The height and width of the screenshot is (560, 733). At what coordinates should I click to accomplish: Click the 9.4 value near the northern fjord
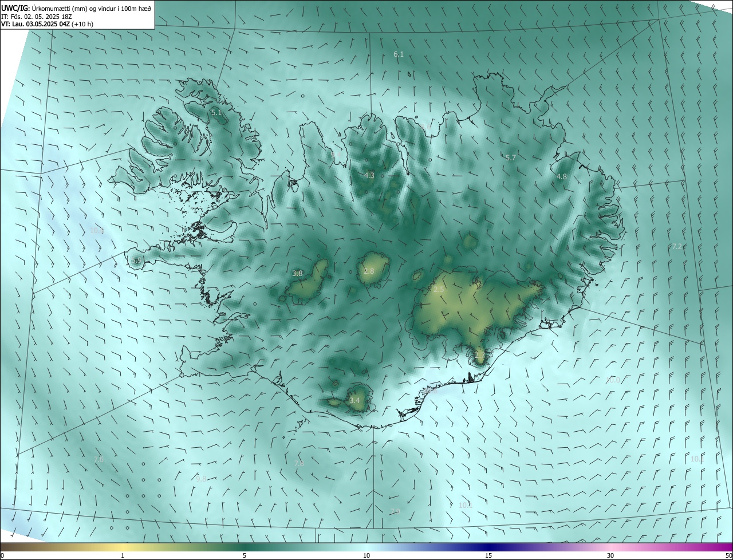pos(336,155)
